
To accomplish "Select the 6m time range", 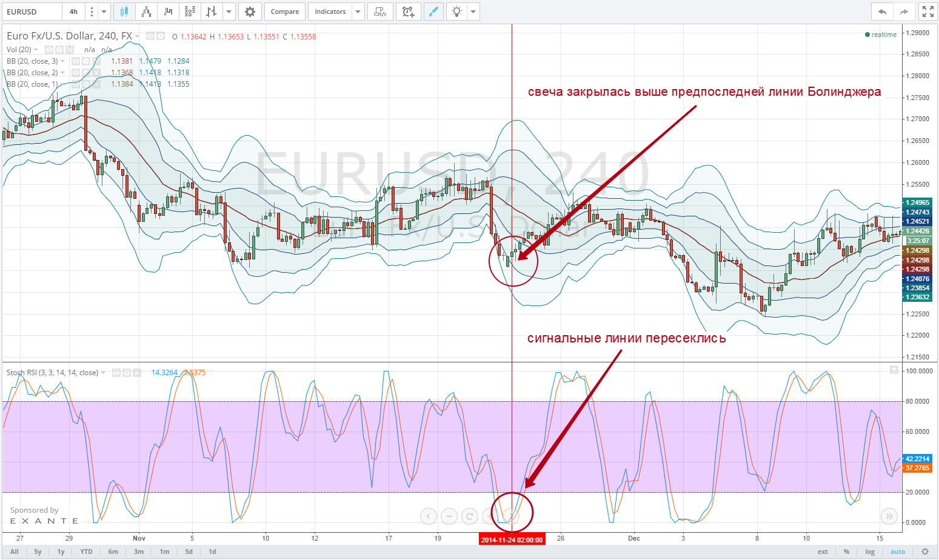I will point(113,552).
